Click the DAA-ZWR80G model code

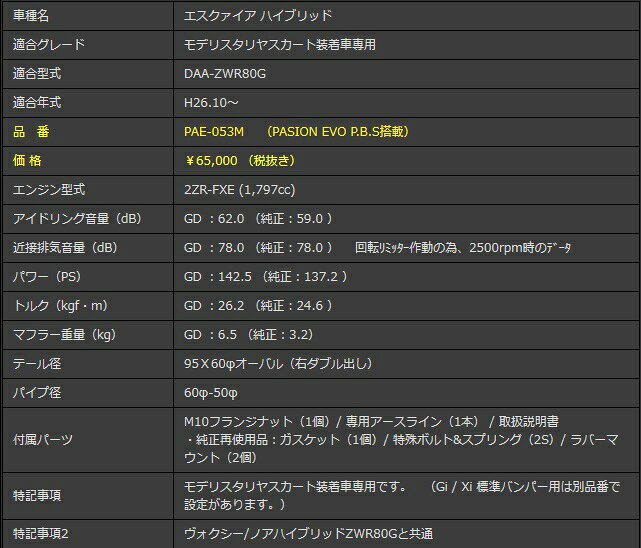click(x=225, y=74)
